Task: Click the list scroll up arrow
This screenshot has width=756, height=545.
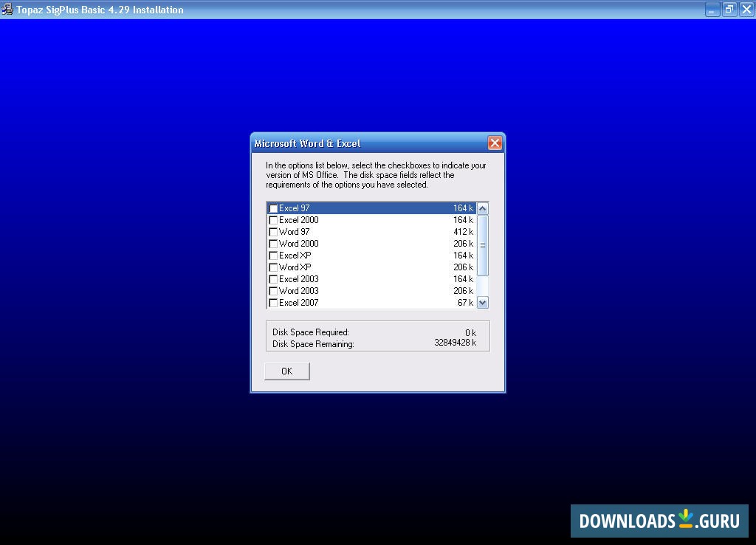Action: pyautogui.click(x=483, y=208)
